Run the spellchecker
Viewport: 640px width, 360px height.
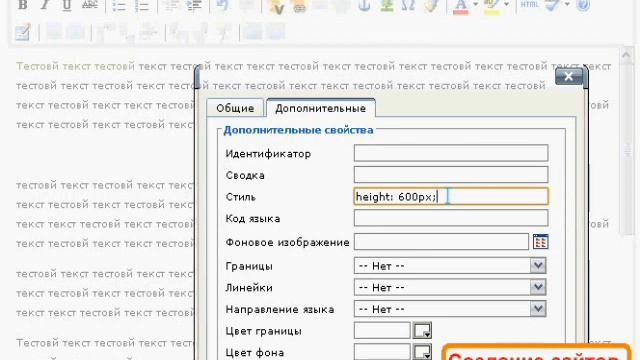552,5
